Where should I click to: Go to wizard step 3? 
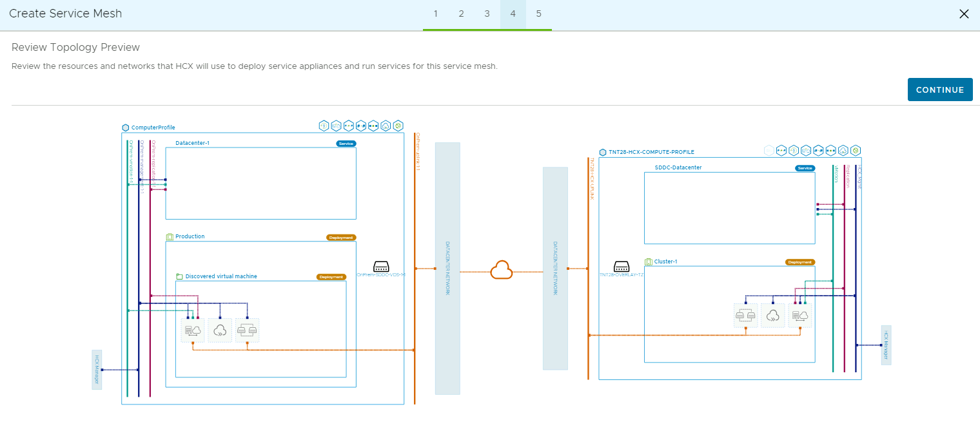tap(487, 14)
